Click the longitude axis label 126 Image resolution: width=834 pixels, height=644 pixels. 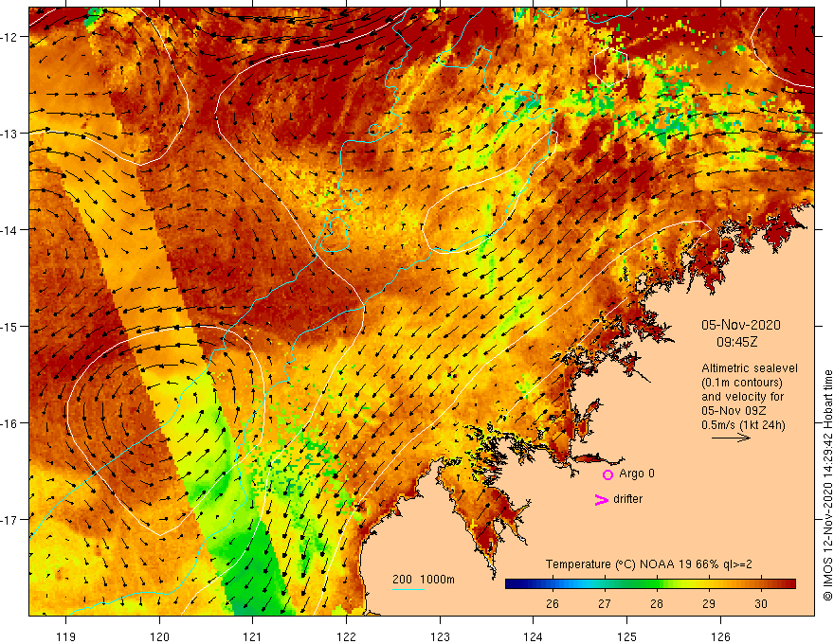coord(720,636)
